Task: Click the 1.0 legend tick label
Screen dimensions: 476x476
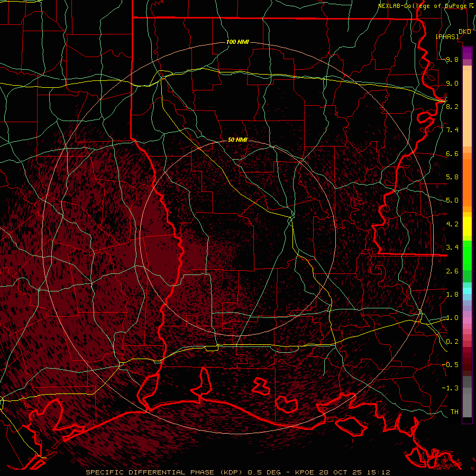Action: pyautogui.click(x=452, y=318)
